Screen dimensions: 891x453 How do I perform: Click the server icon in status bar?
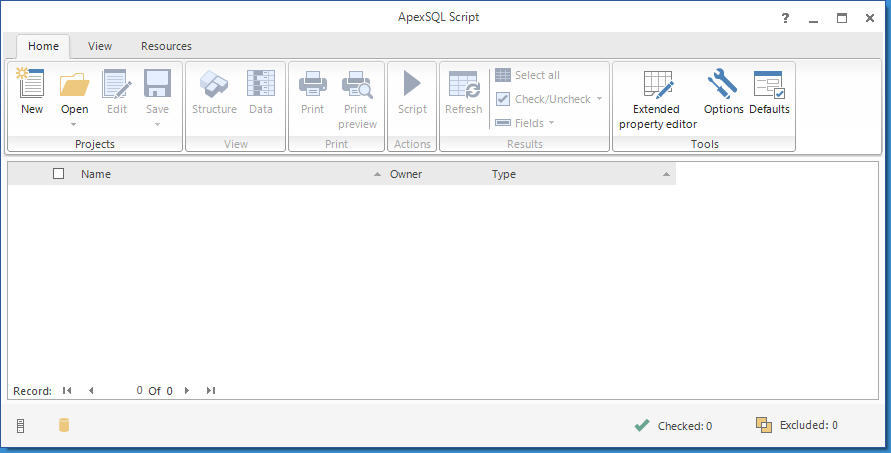point(20,426)
